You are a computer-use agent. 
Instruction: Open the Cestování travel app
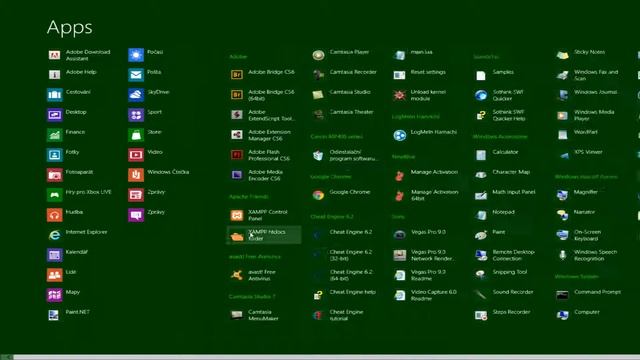(69, 95)
